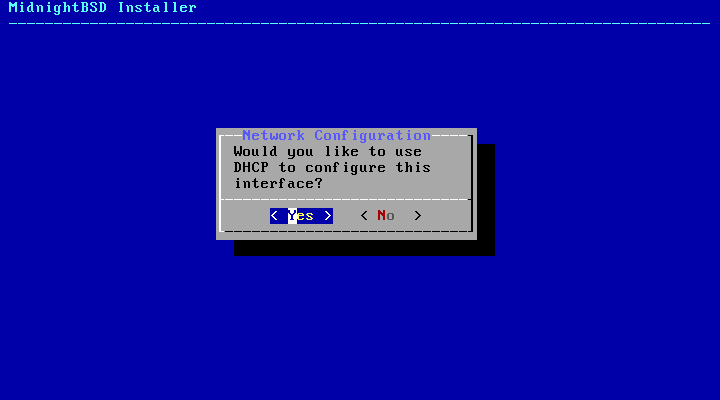Screen dimensions: 720x400
Task: Click the line 'Would you like to use'
Action: coord(327,152)
